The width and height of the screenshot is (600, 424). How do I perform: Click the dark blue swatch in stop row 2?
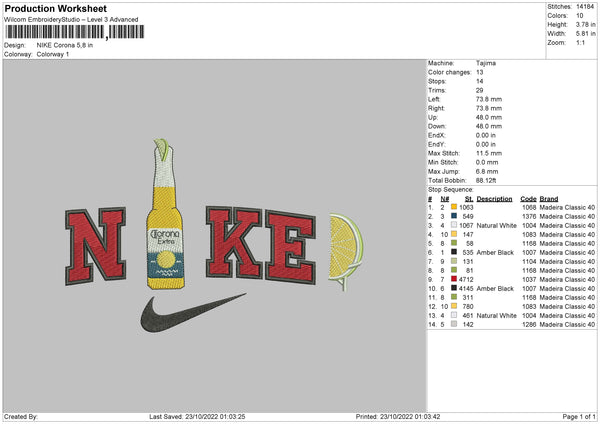click(x=454, y=216)
